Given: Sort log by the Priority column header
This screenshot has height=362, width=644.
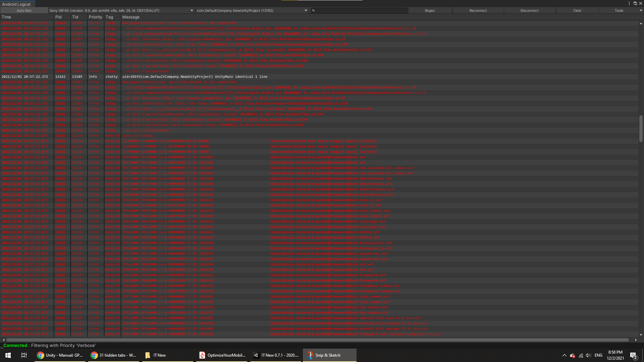Looking at the screenshot, I should (x=95, y=17).
